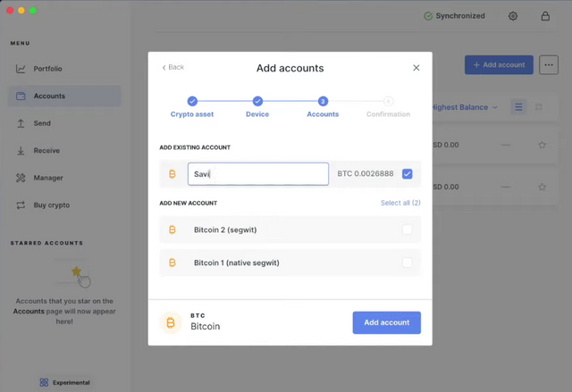
Task: Click the Bitcoin icon beside Bitcoin 2 (segwit)
Action: coord(172,229)
